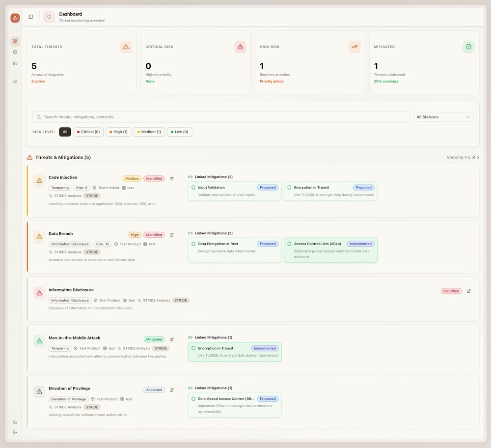The width and height of the screenshot is (491, 448).
Task: Click the warning icon on Total Threats card
Action: pyautogui.click(x=126, y=47)
